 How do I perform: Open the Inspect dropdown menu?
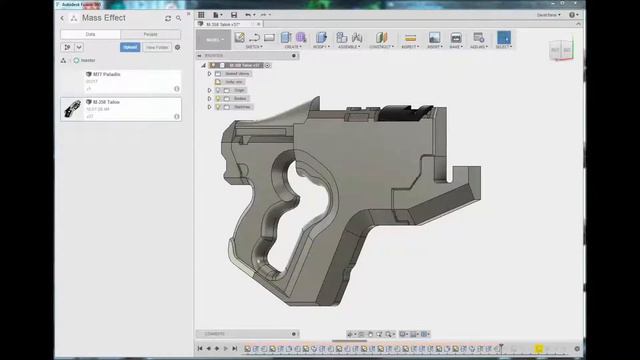(x=410, y=47)
